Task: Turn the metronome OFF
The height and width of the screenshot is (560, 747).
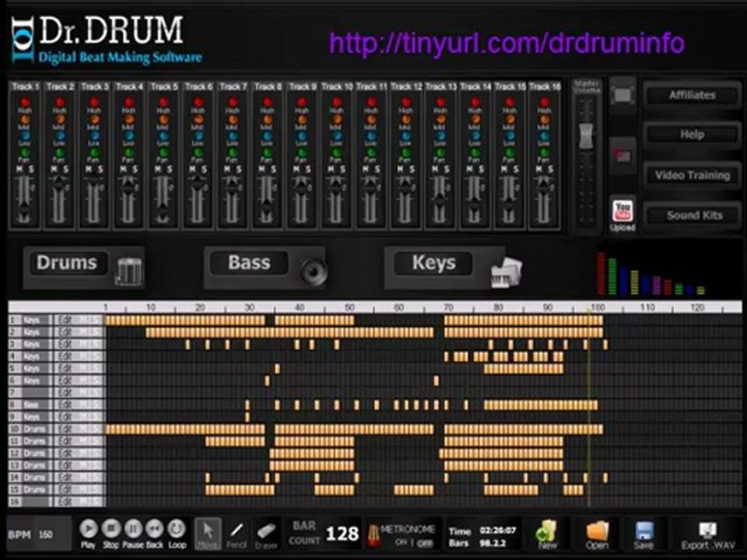Action: pos(425,542)
